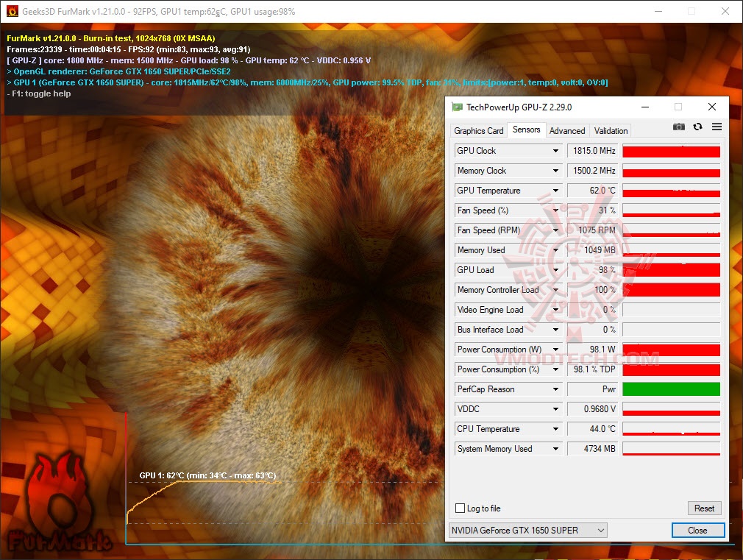Open the Validation tab
This screenshot has height=560, width=743.
pos(611,131)
